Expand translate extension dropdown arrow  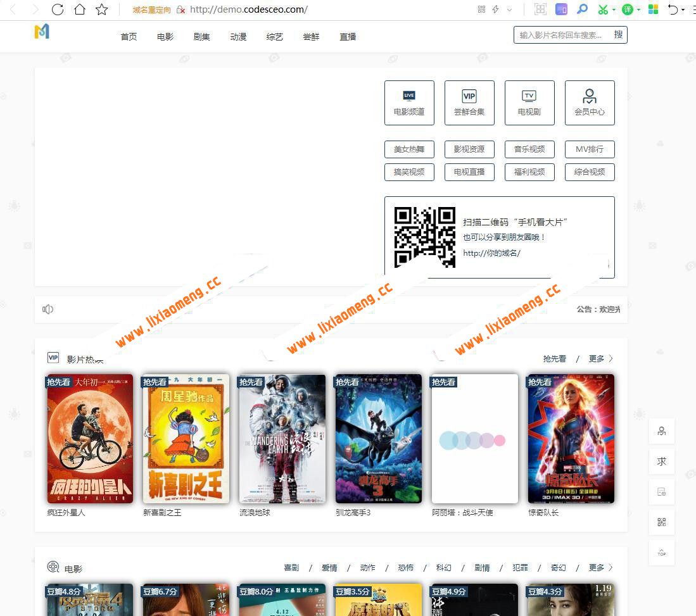[639, 9]
